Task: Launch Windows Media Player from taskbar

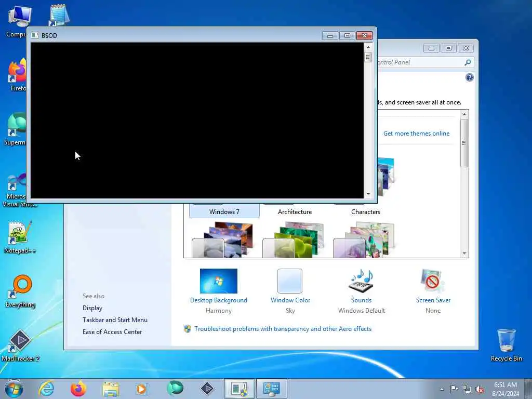Action: (x=142, y=389)
